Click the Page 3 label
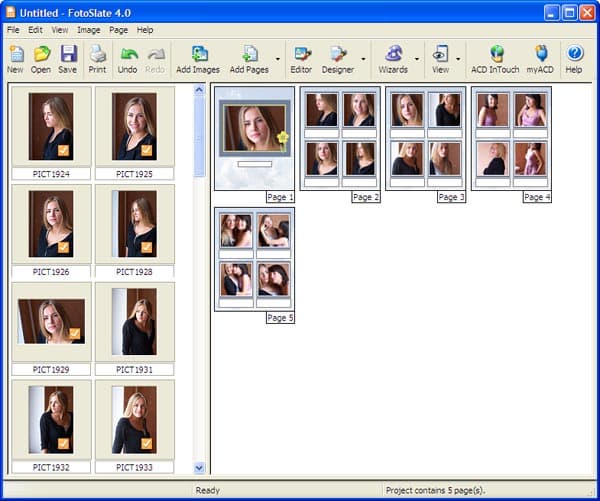Image resolution: width=600 pixels, height=501 pixels. click(x=452, y=197)
